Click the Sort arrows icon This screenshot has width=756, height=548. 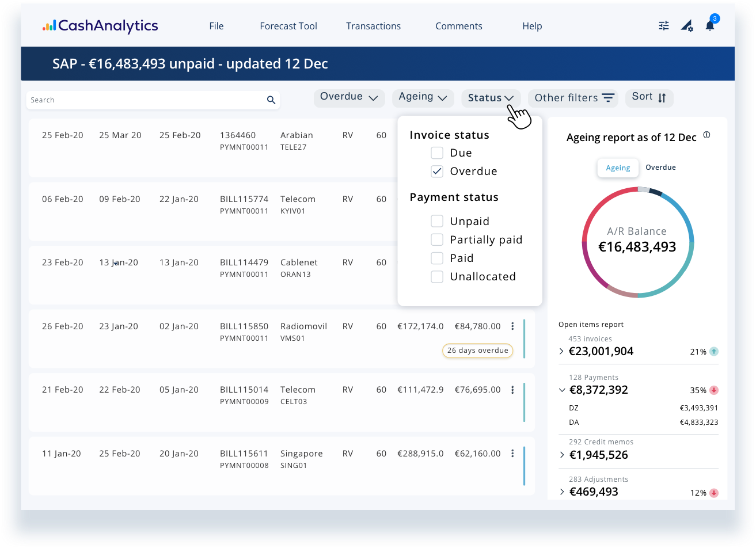coord(662,98)
